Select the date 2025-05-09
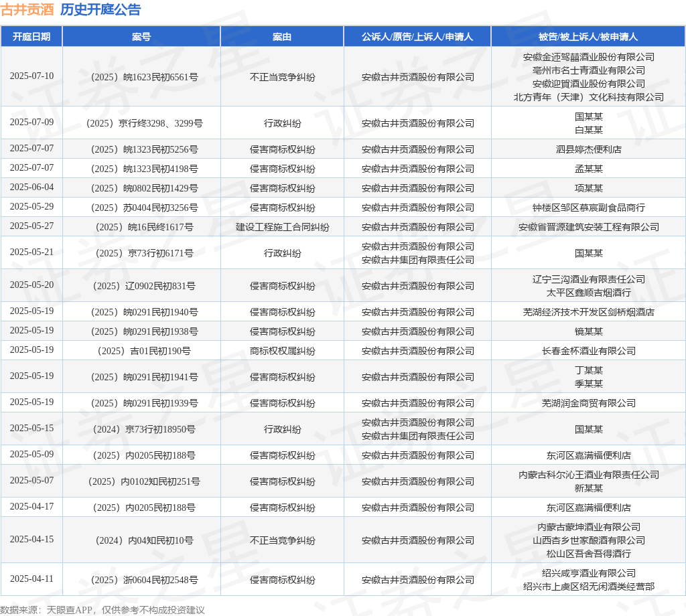686x616 pixels. pyautogui.click(x=32, y=454)
